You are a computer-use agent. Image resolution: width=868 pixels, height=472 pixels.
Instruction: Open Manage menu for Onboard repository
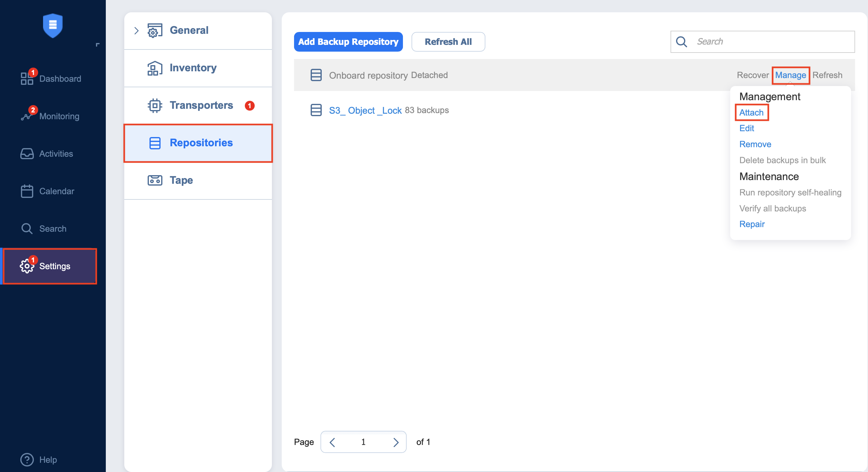[790, 75]
